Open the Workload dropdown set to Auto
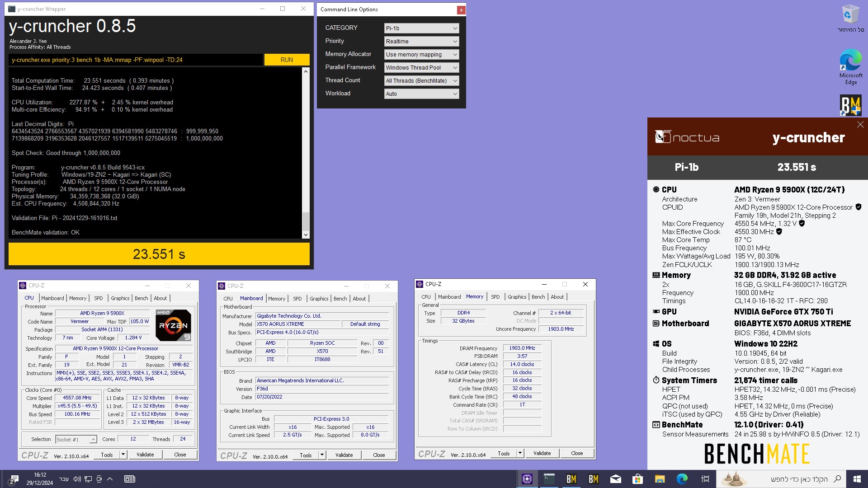Viewport: 868px width, 488px height. pyautogui.click(x=421, y=94)
